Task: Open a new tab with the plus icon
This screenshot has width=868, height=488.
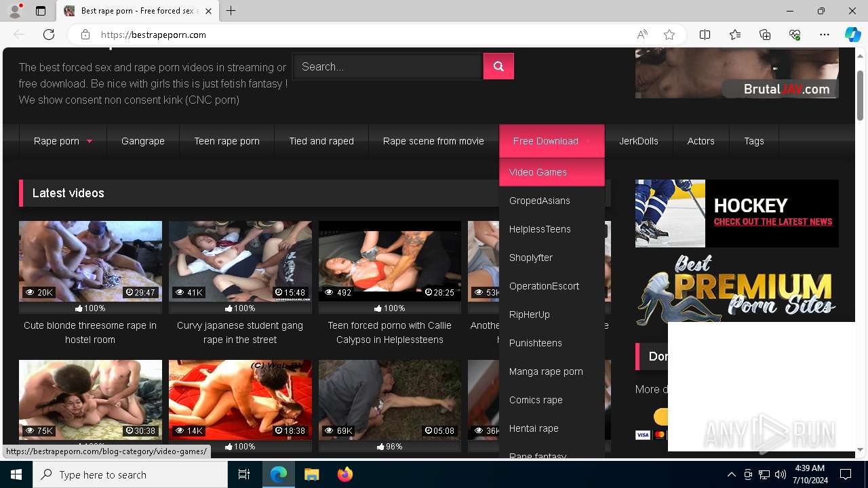Action: pyautogui.click(x=231, y=11)
